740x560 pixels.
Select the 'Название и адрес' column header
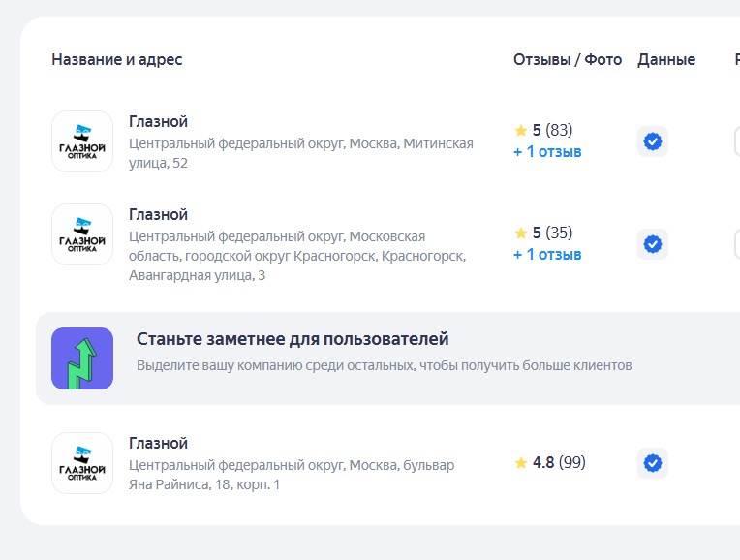coord(116,60)
